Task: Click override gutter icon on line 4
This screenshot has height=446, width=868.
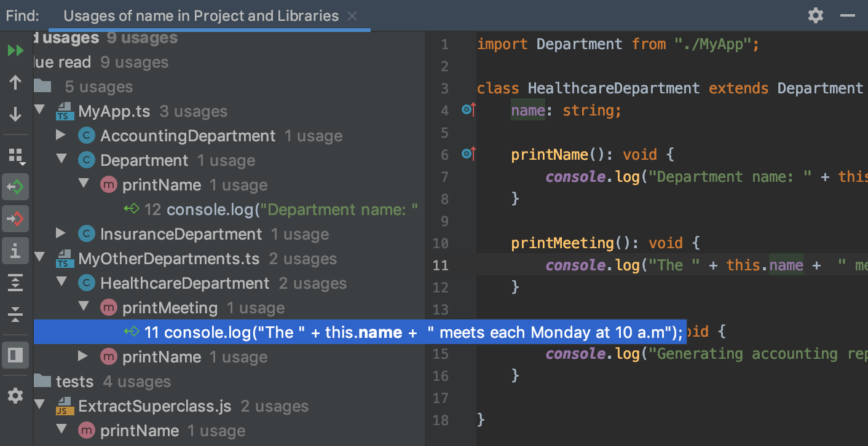Action: (x=469, y=110)
